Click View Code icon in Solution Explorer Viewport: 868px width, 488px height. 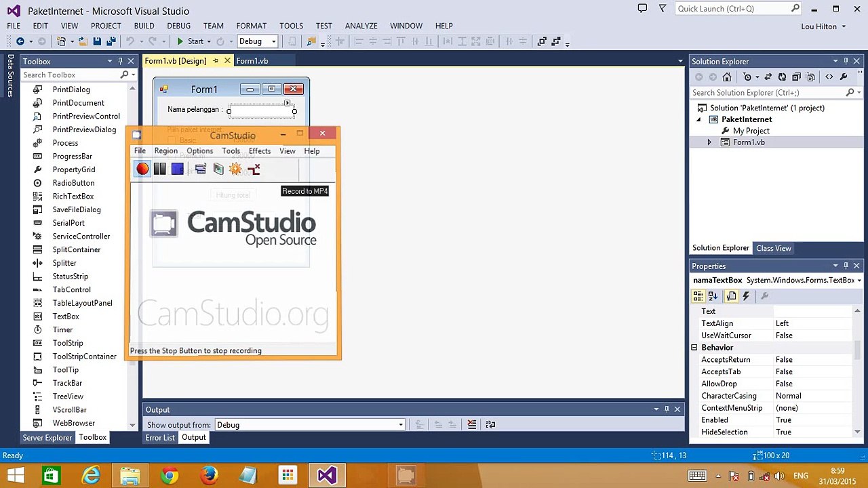pos(829,77)
